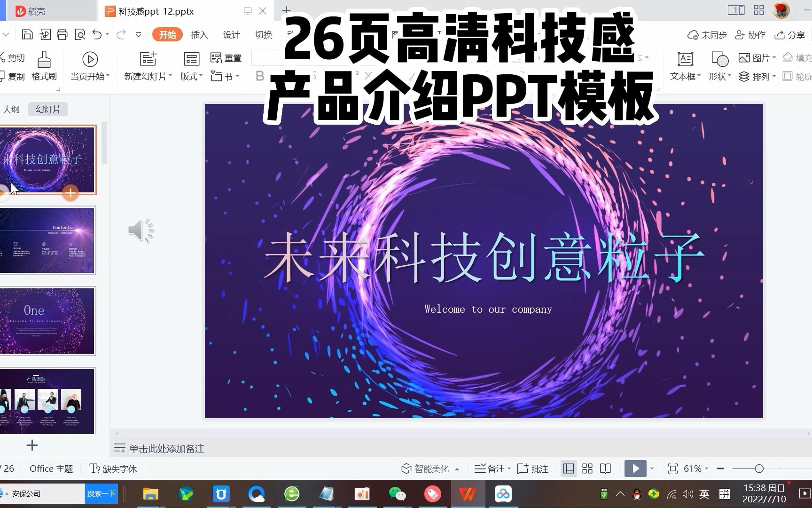
Task: Open the 切换 Transitions ribbon tab
Action: point(263,34)
